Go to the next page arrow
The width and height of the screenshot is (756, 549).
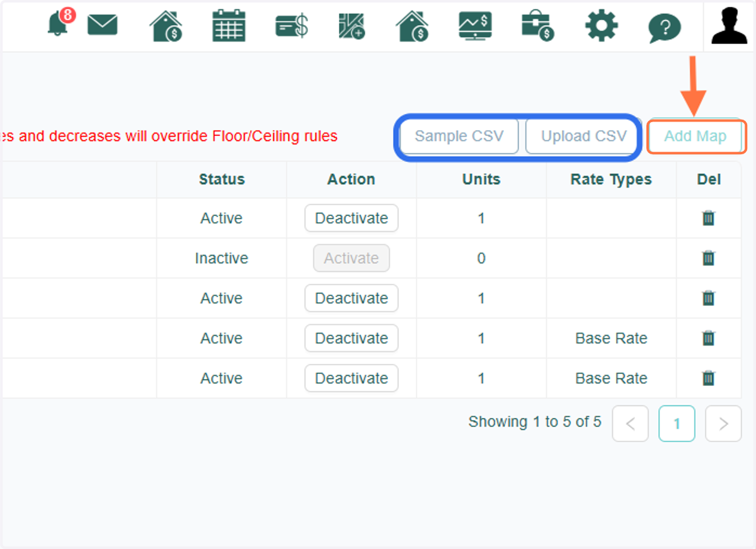point(723,424)
